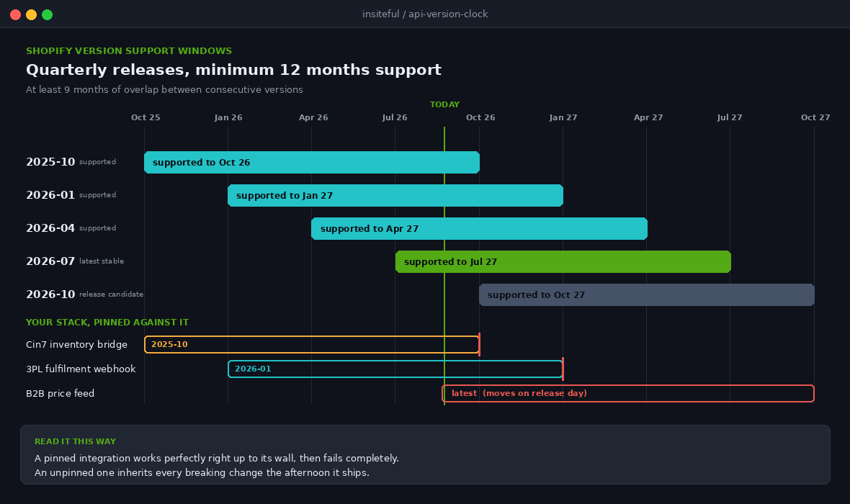Click the '9 months of overlap' subtitle
The height and width of the screenshot is (504, 850).
pyautogui.click(x=164, y=90)
